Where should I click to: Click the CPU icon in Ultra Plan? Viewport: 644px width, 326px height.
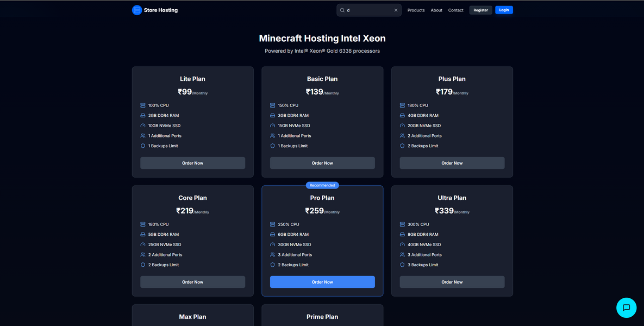click(403, 224)
